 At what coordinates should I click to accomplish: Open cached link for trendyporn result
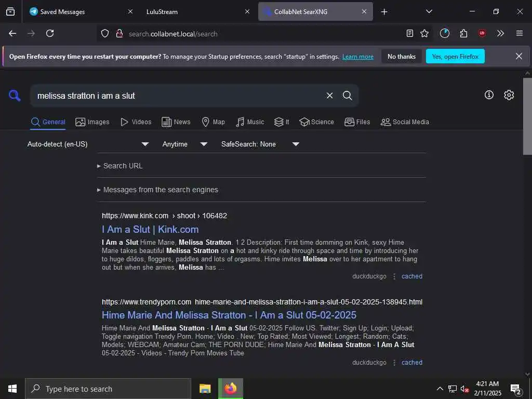[412, 362]
